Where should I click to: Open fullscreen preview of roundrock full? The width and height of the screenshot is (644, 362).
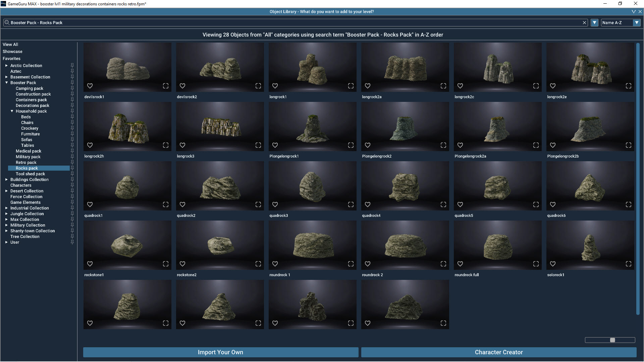coord(536,264)
